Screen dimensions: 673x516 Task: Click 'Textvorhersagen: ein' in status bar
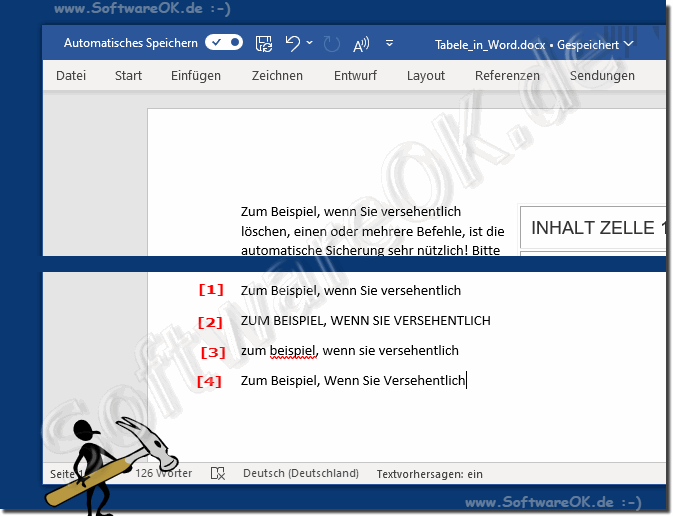tap(430, 474)
